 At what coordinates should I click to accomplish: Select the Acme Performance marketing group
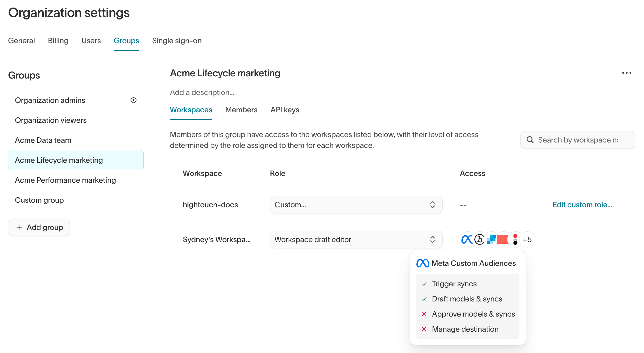pyautogui.click(x=76, y=180)
